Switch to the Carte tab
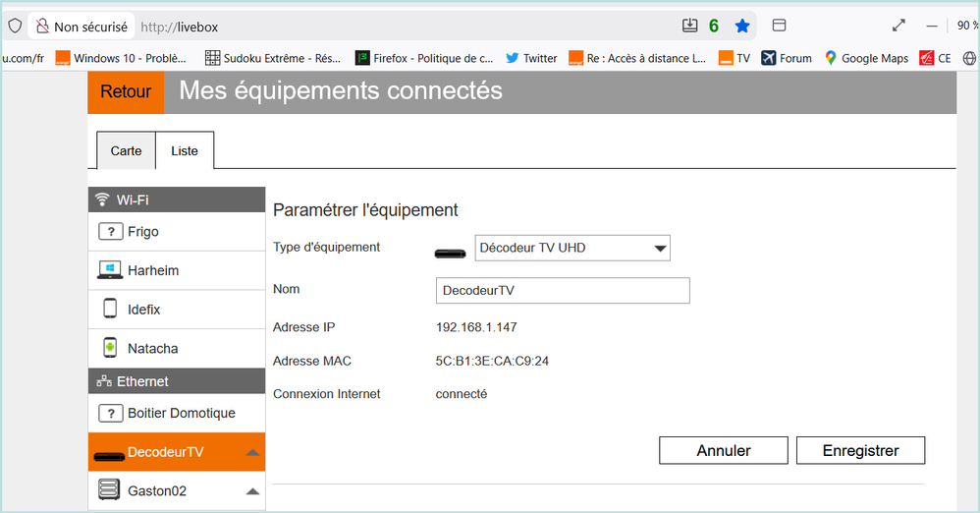980x513 pixels. 126,151
